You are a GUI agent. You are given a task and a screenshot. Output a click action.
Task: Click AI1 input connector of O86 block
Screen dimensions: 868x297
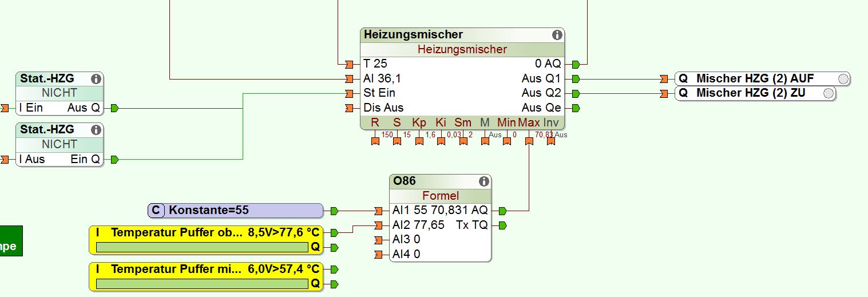(x=378, y=211)
